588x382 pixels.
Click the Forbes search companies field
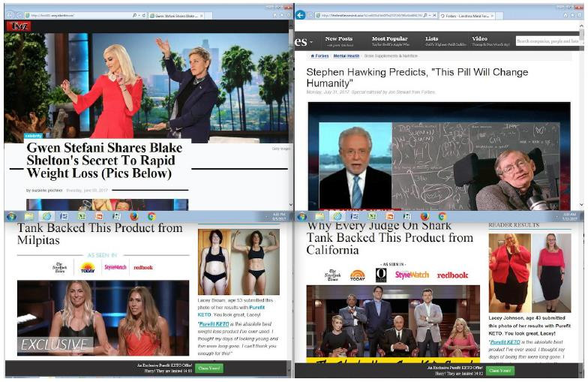point(547,41)
